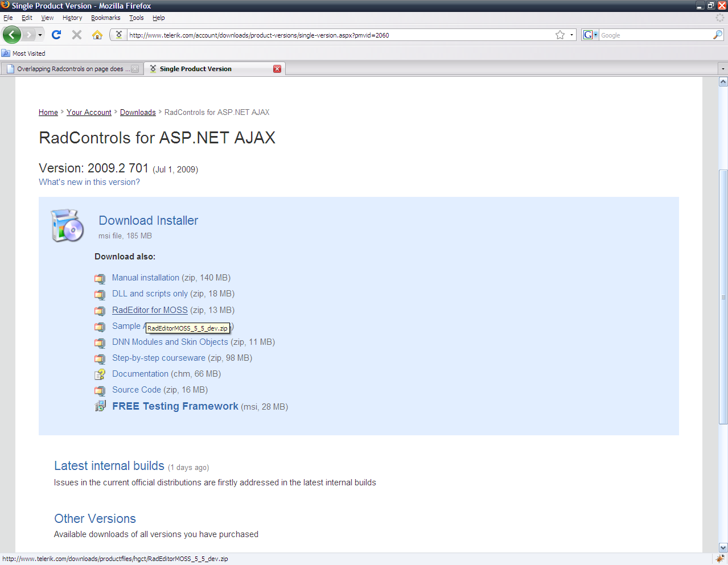
Task: Follow the Your Account breadcrumb link
Action: 89,112
